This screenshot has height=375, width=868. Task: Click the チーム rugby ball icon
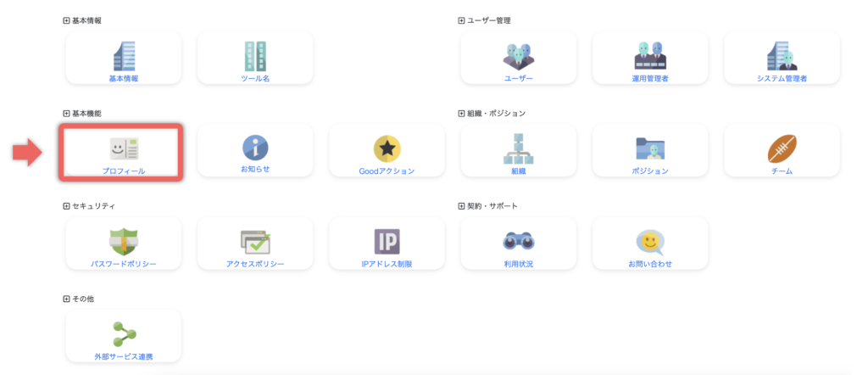click(782, 148)
